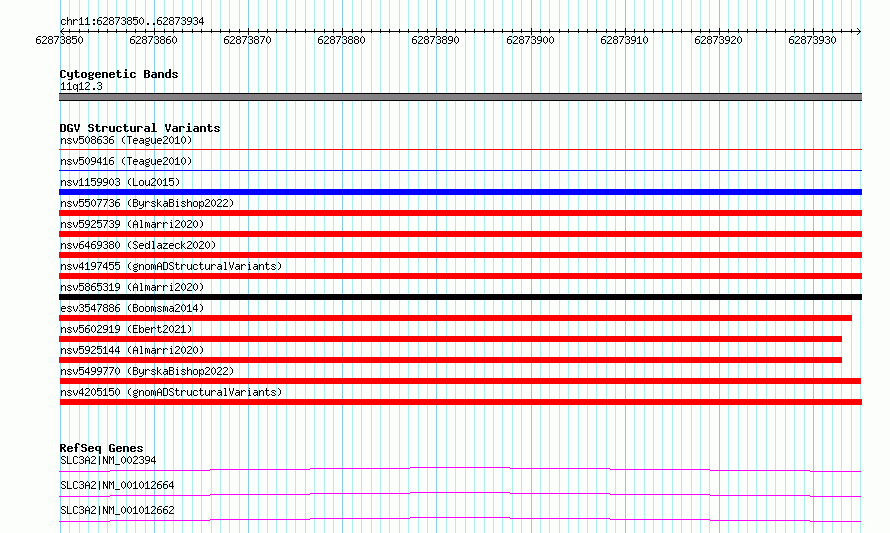Open variant nsv509416 (Teague2010) label
The width and height of the screenshot is (890, 533).
[x=126, y=161]
